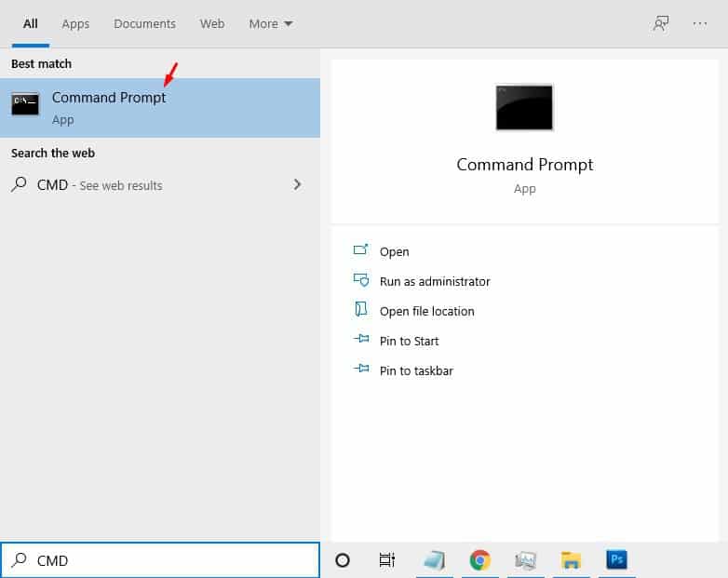
Task: Click the Command Prompt title in the preview pane
Action: (525, 166)
